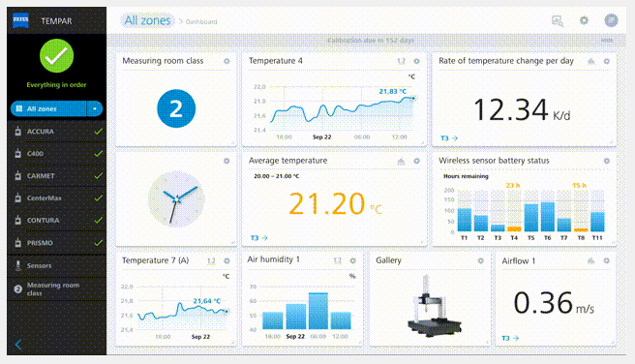Toggle the 1,2 scale on Temperature 4
Image resolution: width=635 pixels, height=364 pixels.
[401, 61]
